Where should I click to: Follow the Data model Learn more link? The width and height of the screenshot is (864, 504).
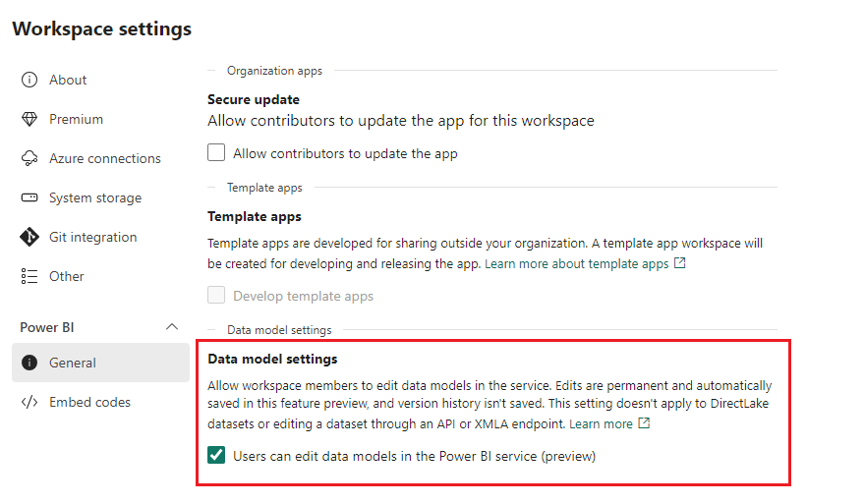click(601, 423)
